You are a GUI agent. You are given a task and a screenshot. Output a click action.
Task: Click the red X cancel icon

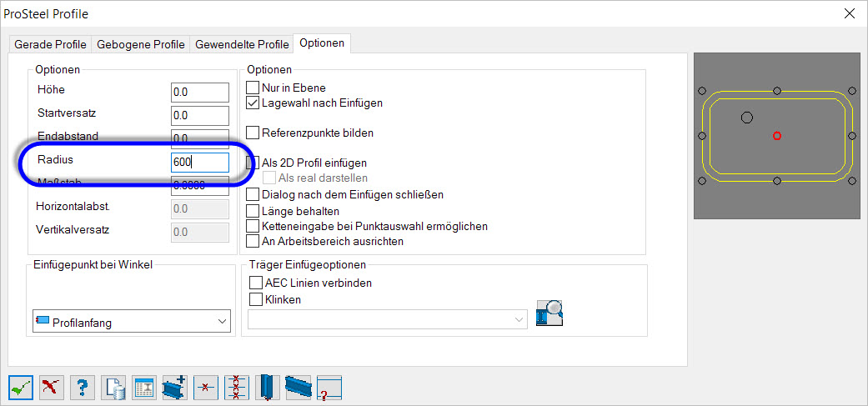[x=52, y=387]
